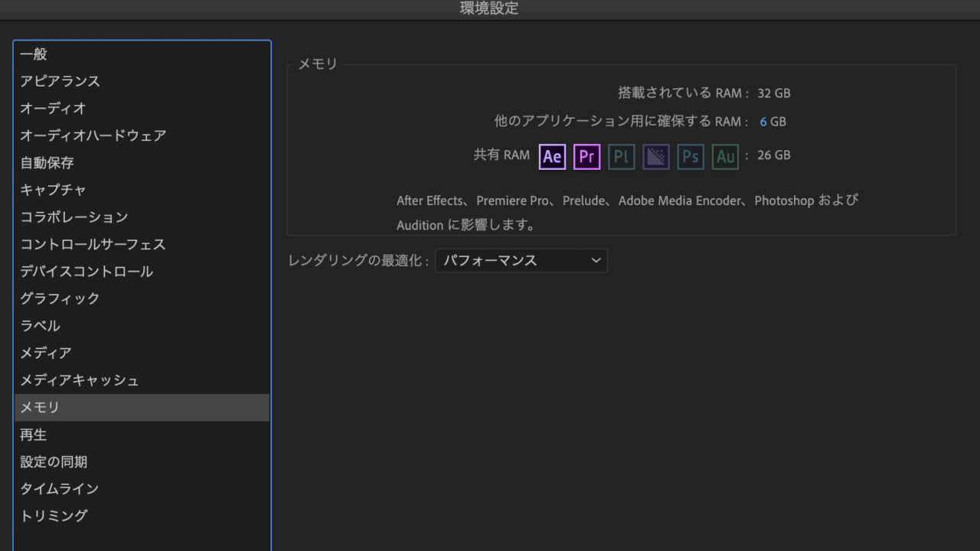Click the 26 GB shared RAM value
The height and width of the screenshot is (551, 980).
(773, 155)
